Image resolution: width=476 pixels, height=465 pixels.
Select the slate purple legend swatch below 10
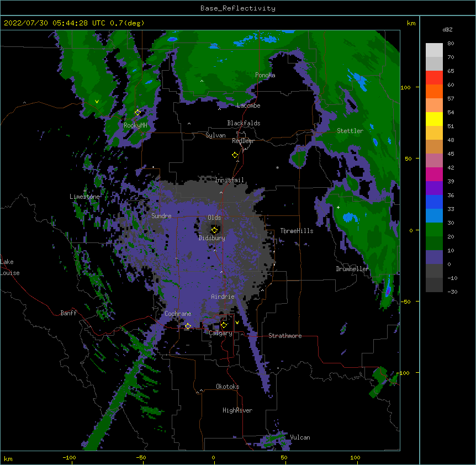coord(434,257)
